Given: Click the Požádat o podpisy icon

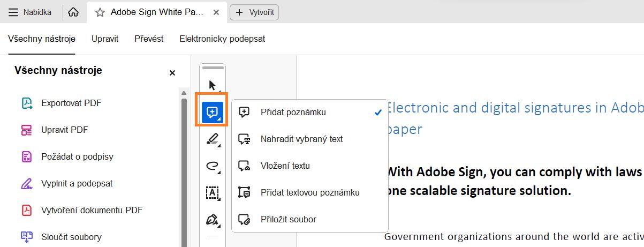Looking at the screenshot, I should point(27,157).
